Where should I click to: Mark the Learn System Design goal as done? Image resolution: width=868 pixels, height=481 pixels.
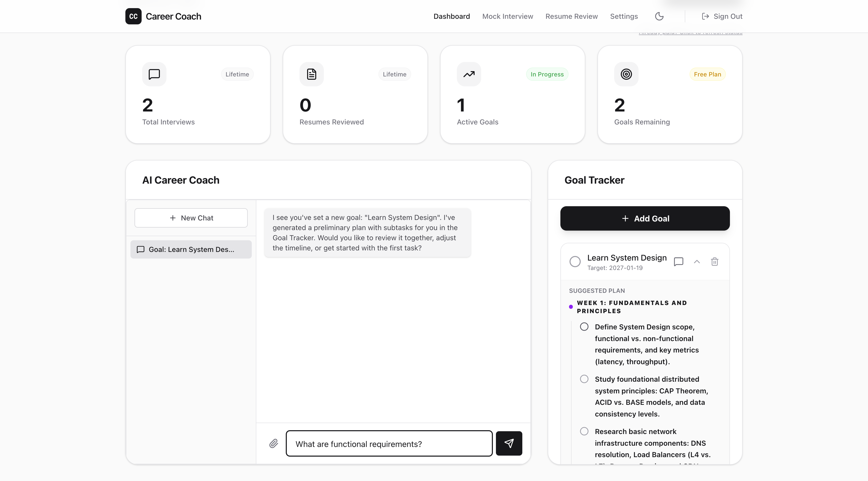pyautogui.click(x=575, y=262)
